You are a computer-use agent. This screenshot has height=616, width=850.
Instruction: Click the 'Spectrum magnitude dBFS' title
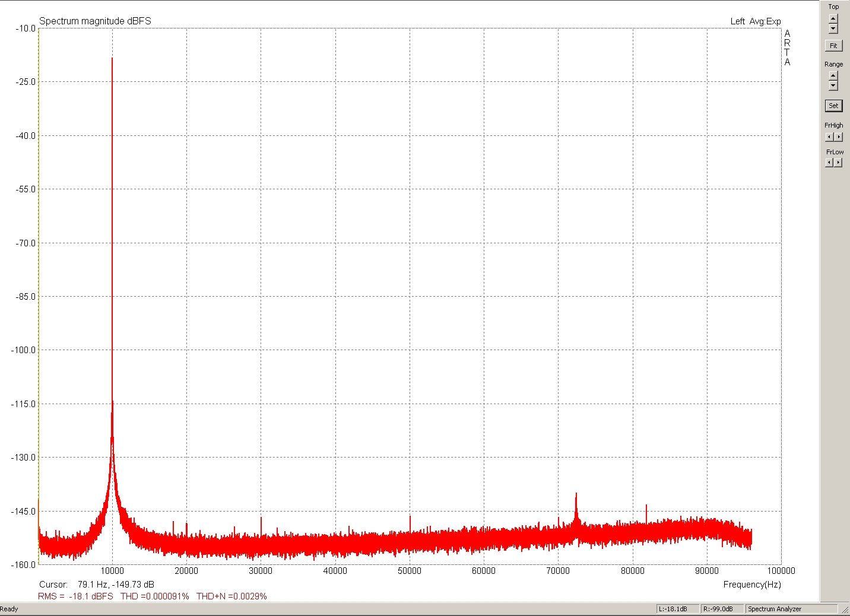pyautogui.click(x=95, y=21)
